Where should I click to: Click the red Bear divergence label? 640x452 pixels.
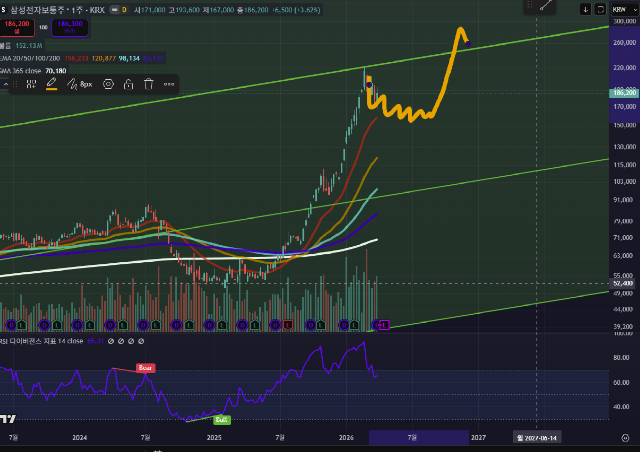click(x=145, y=368)
